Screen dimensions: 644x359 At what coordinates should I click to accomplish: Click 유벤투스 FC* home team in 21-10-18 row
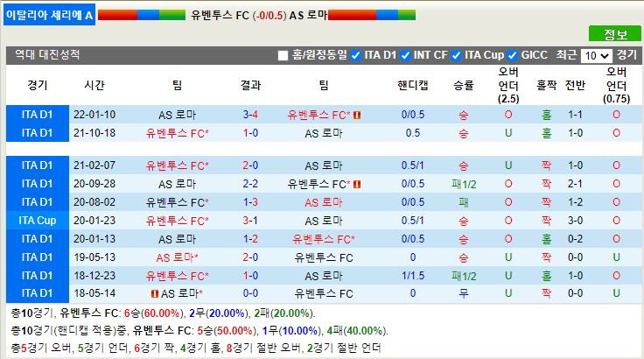178,133
